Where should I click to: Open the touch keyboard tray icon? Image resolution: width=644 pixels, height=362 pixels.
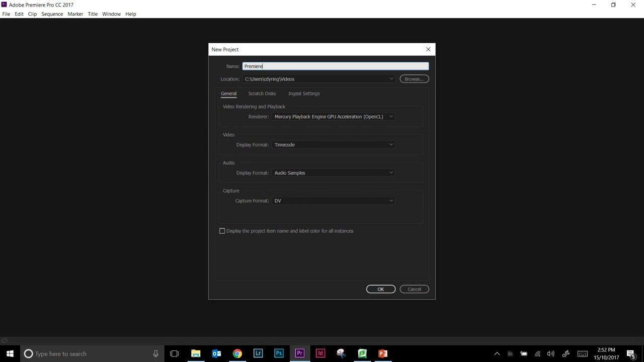[x=583, y=353]
